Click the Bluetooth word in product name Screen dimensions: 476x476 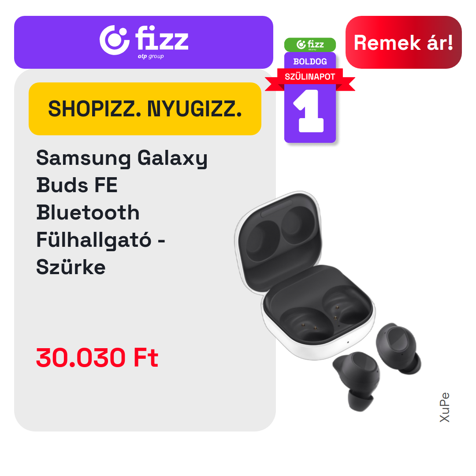[x=88, y=212]
